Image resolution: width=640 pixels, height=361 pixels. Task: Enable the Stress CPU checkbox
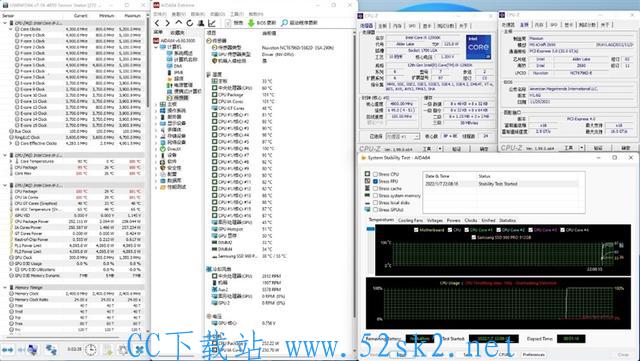tap(375, 174)
